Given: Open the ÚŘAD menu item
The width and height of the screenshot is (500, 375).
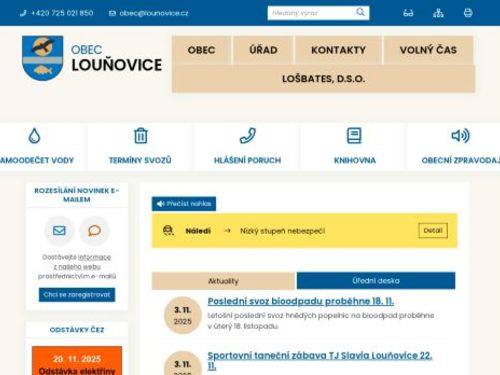Looking at the screenshot, I should click(x=263, y=50).
